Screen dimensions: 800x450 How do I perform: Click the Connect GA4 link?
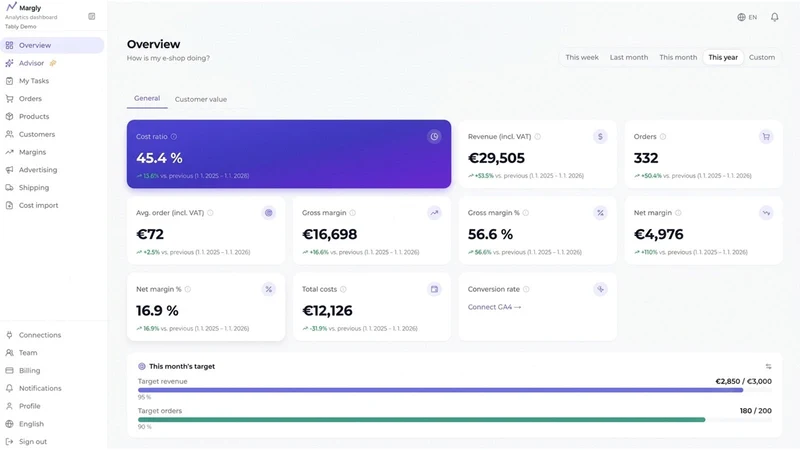(494, 307)
